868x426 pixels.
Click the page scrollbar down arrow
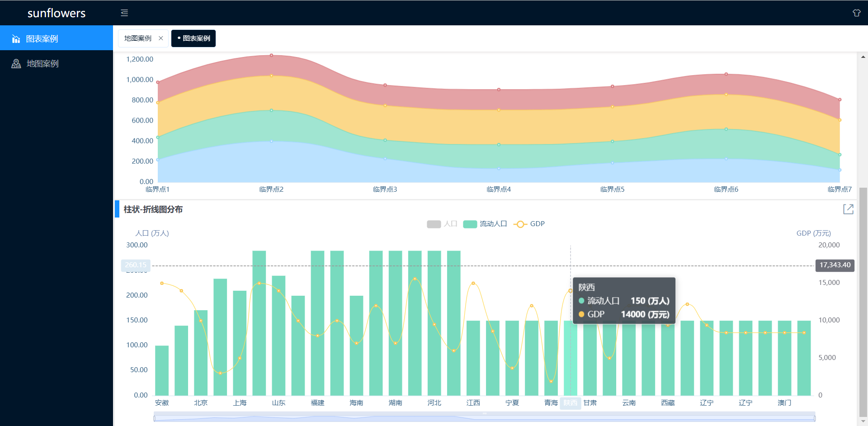click(863, 421)
